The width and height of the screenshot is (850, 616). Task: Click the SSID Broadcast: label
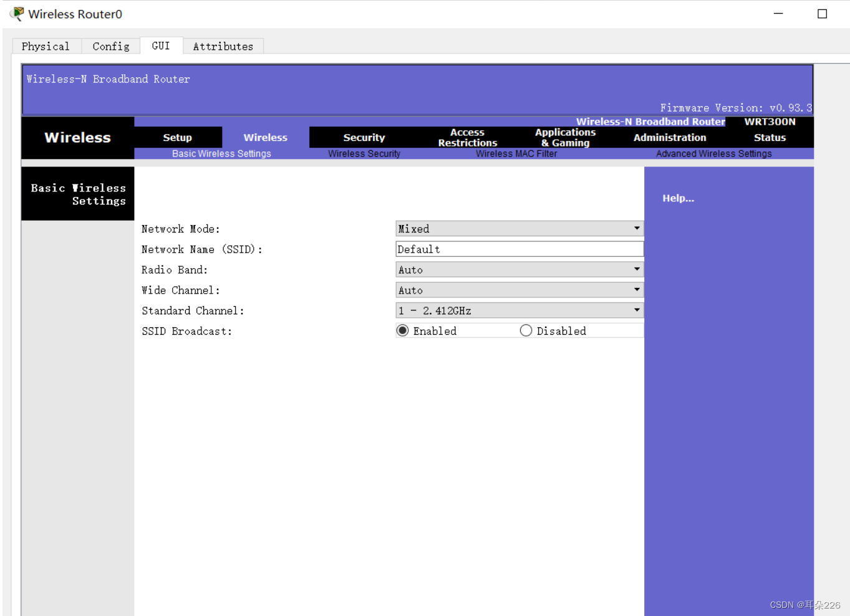click(x=186, y=331)
